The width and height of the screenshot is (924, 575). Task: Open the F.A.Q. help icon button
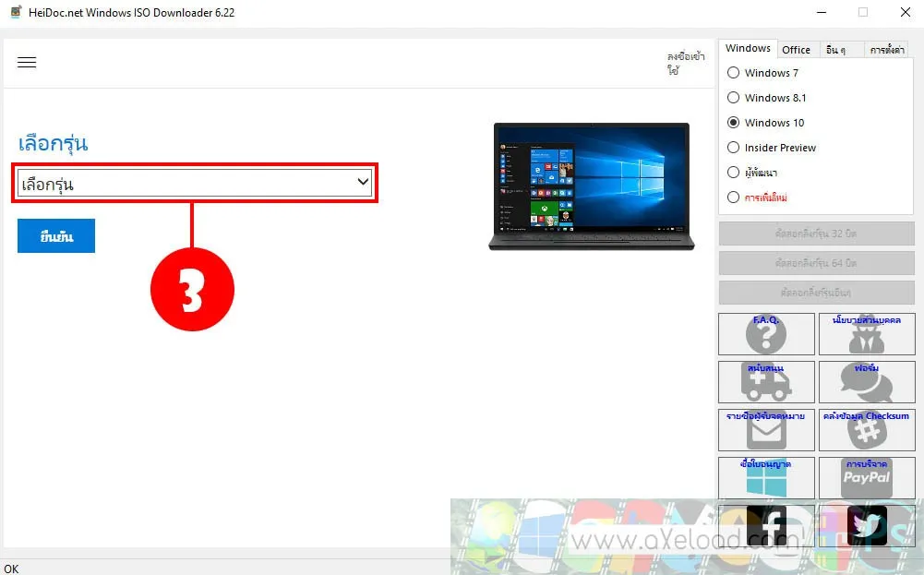pos(766,333)
